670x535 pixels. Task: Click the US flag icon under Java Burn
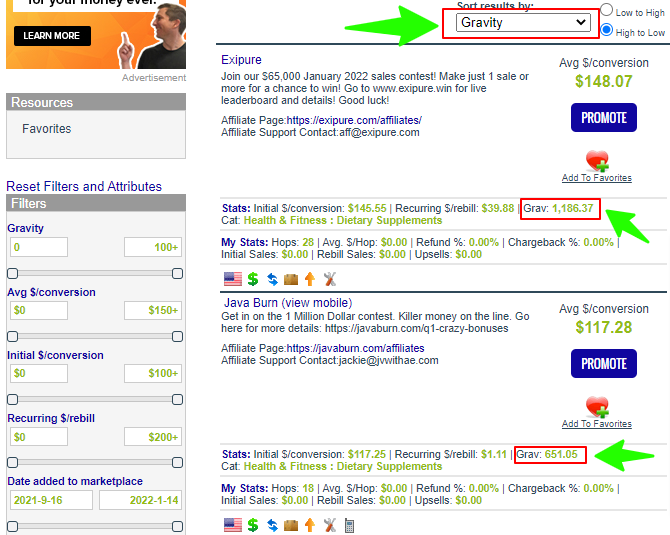pyautogui.click(x=233, y=525)
